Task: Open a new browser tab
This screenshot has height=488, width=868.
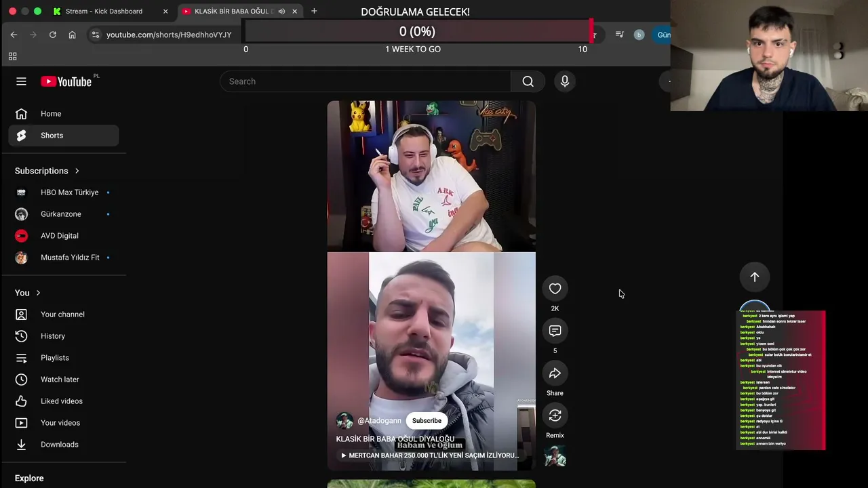Action: [314, 12]
